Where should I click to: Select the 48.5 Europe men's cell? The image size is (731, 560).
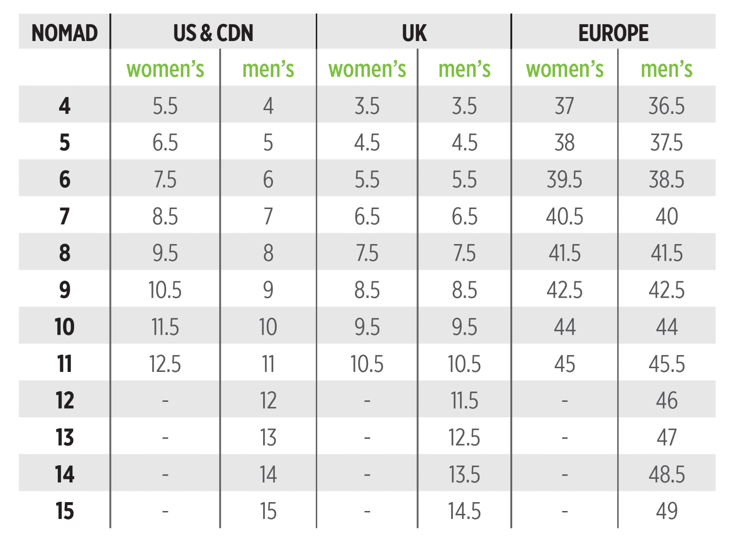click(x=666, y=475)
